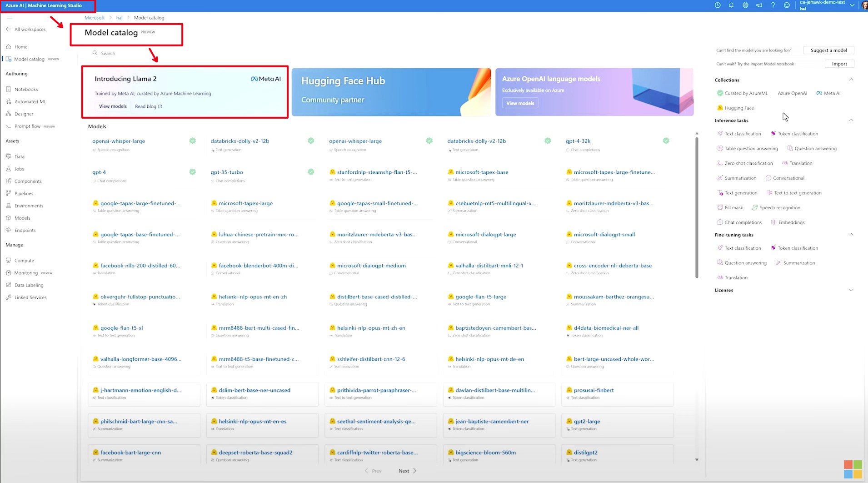Collapse the Collections section
868x483 pixels.
pos(851,80)
